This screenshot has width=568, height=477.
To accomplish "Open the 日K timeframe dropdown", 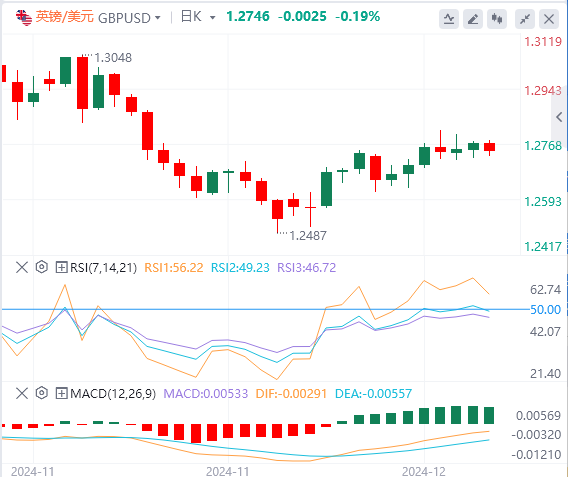I will pyautogui.click(x=198, y=17).
